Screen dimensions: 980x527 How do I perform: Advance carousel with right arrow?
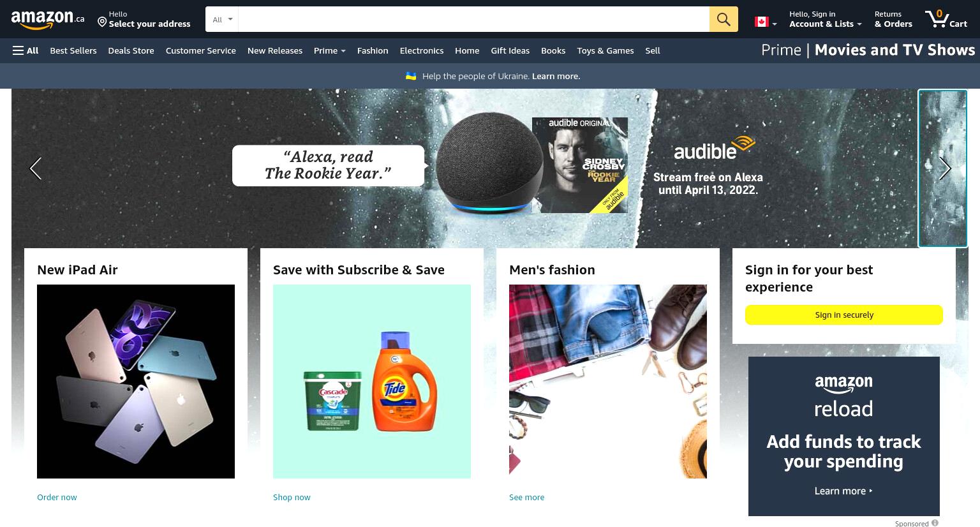pyautogui.click(x=945, y=168)
